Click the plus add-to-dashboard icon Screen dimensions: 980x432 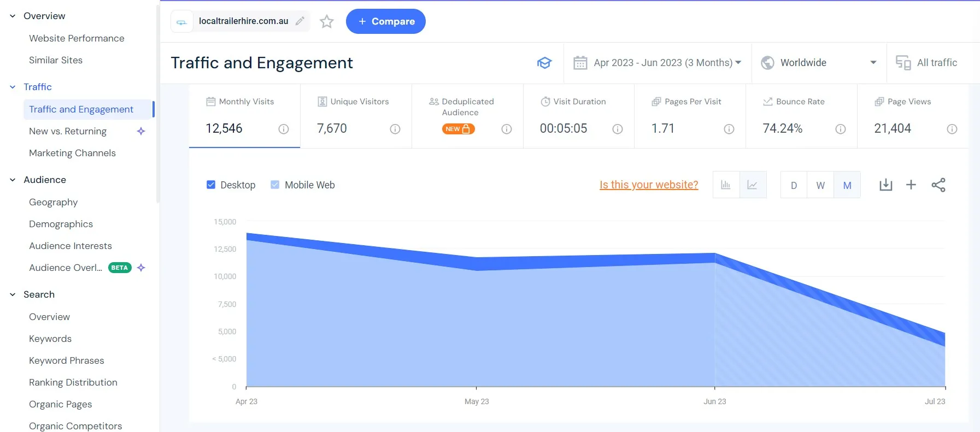pyautogui.click(x=911, y=185)
